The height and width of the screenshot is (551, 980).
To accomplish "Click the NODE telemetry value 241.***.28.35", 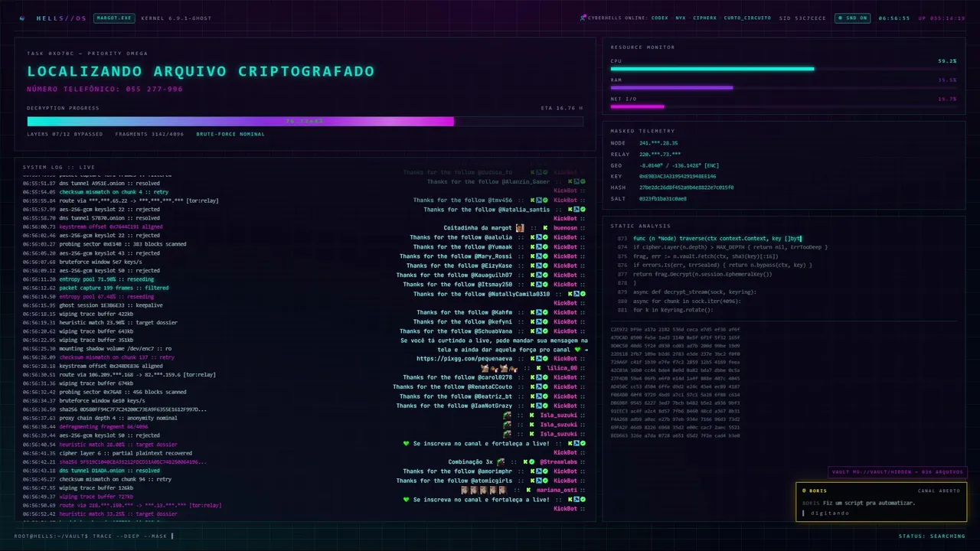I will pos(658,143).
